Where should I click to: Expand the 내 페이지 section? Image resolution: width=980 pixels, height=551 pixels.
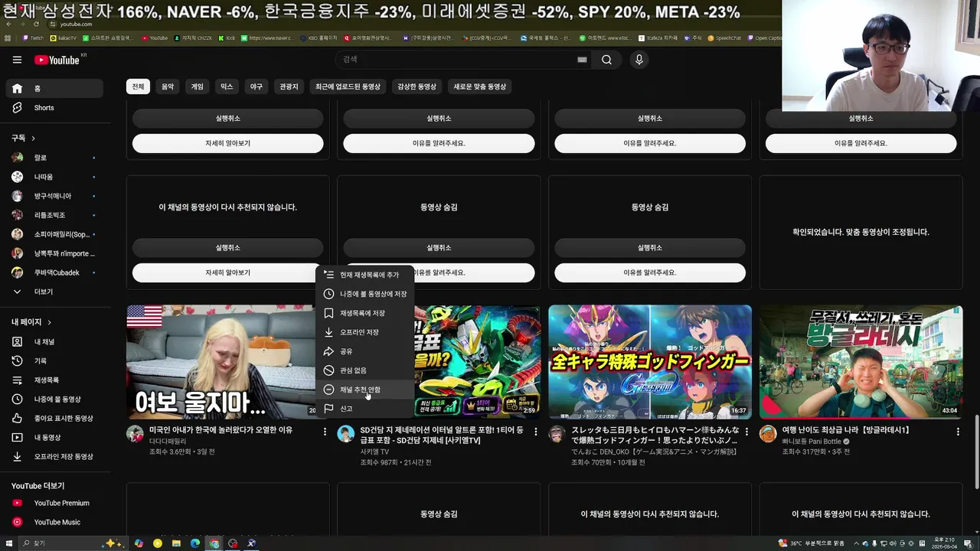tap(31, 322)
